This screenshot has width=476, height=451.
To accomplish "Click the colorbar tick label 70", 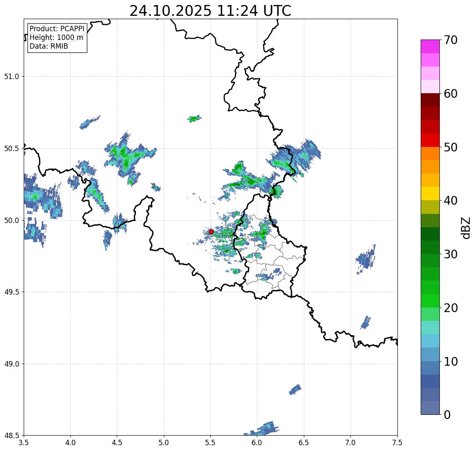I will pos(451,40).
